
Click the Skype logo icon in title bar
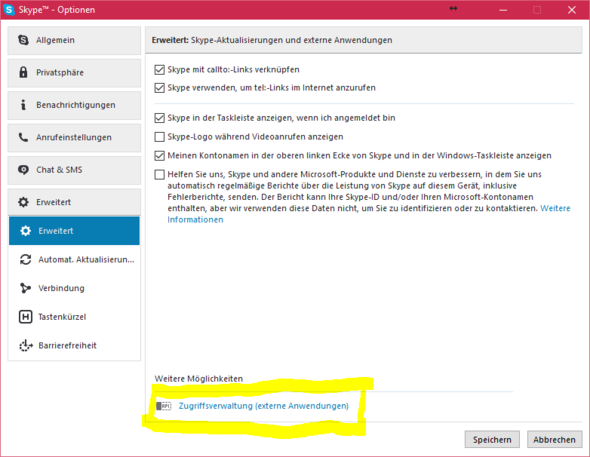click(x=9, y=9)
